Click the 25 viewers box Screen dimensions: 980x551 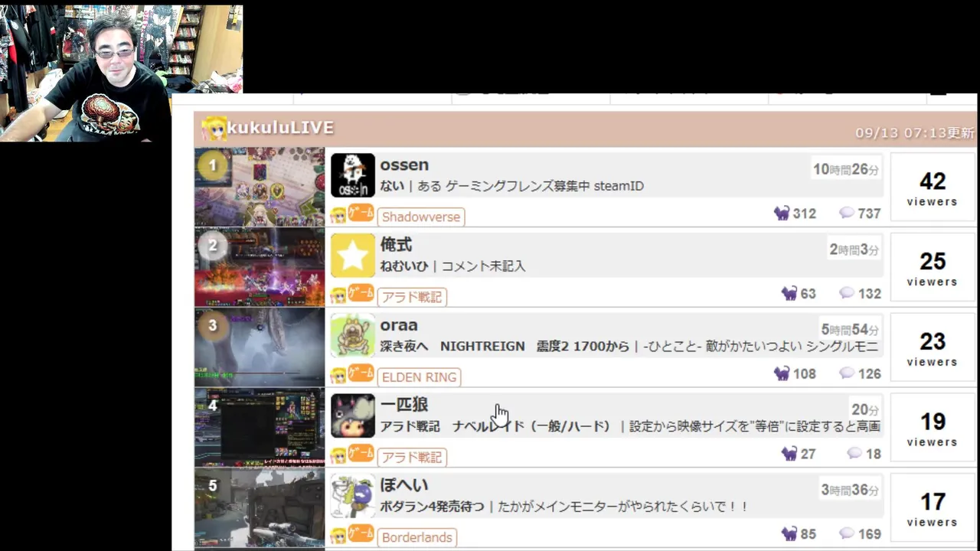(x=933, y=268)
